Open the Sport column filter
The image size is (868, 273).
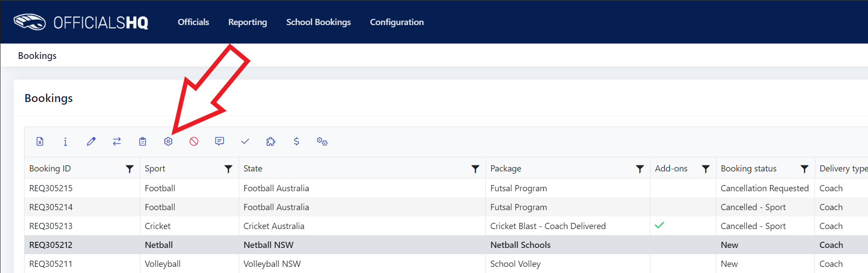(228, 169)
